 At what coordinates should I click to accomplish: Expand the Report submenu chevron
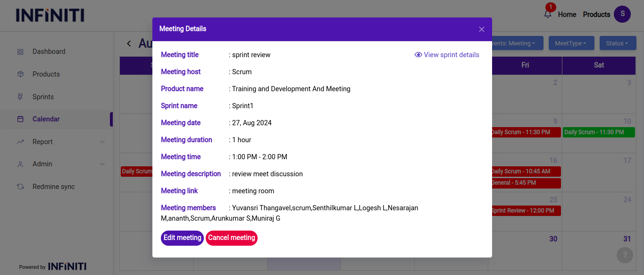coord(102,142)
